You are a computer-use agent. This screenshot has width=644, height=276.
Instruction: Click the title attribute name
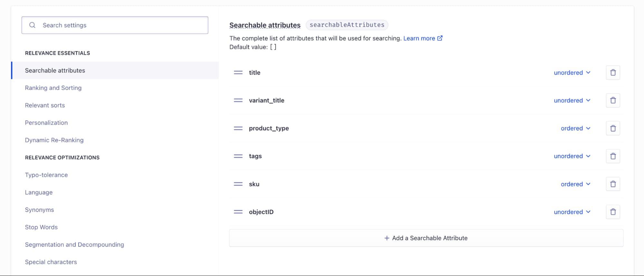(255, 72)
